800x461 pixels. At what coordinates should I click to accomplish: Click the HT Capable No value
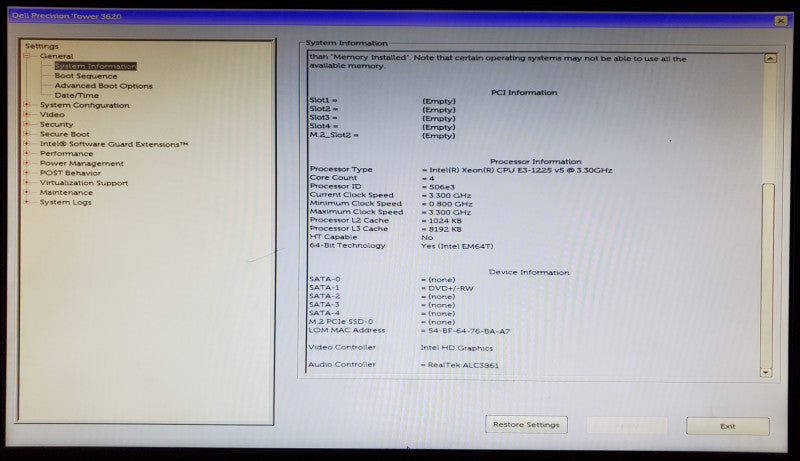pyautogui.click(x=427, y=238)
